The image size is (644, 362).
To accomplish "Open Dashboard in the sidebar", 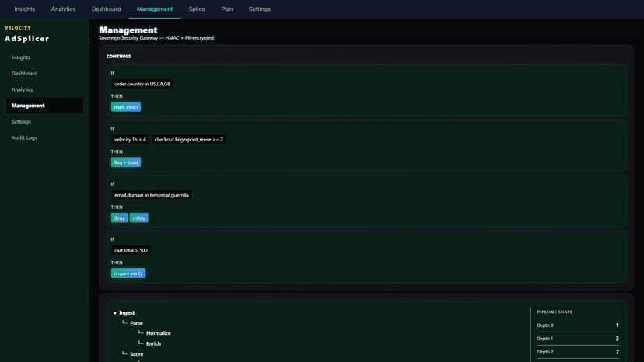I will click(44, 74).
